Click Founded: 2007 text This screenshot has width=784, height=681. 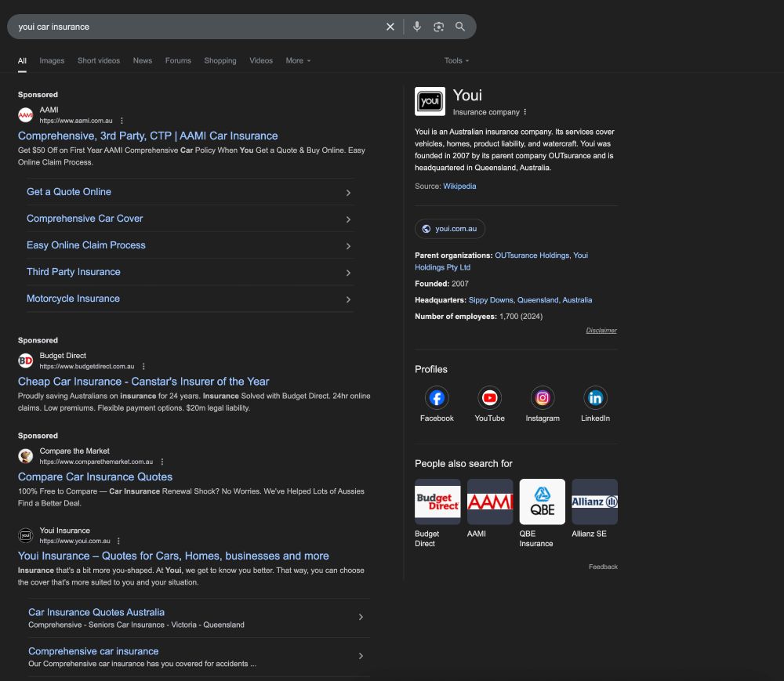pos(441,284)
